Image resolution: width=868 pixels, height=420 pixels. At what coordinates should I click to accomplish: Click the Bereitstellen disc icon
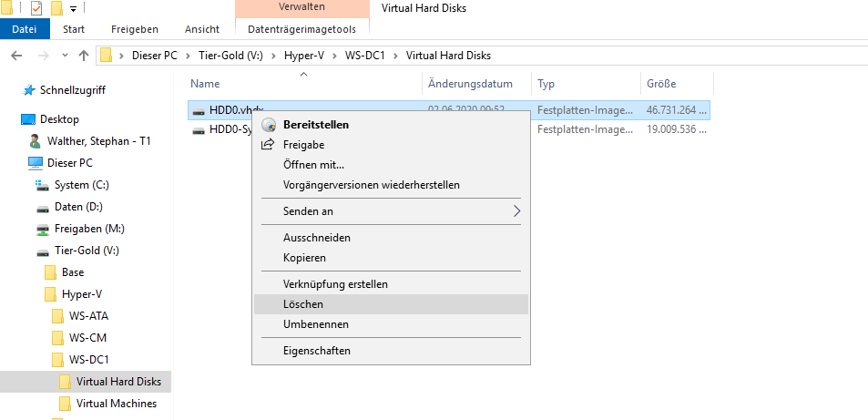click(269, 125)
